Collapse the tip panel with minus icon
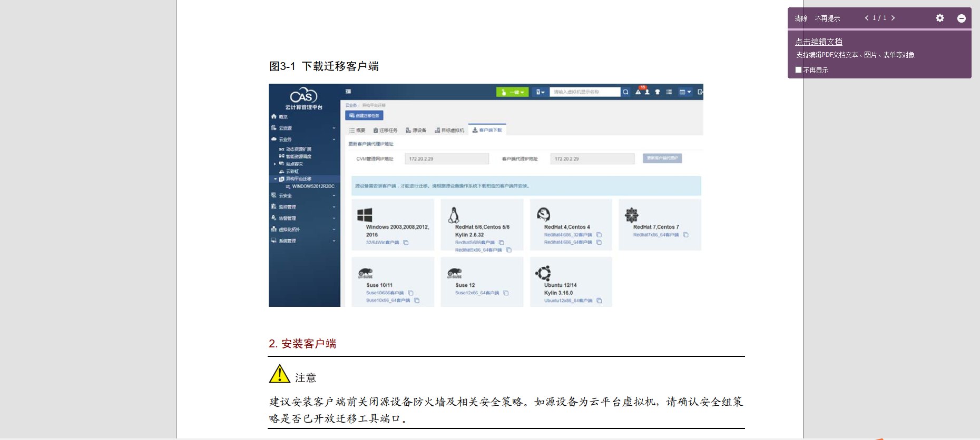 [x=962, y=18]
